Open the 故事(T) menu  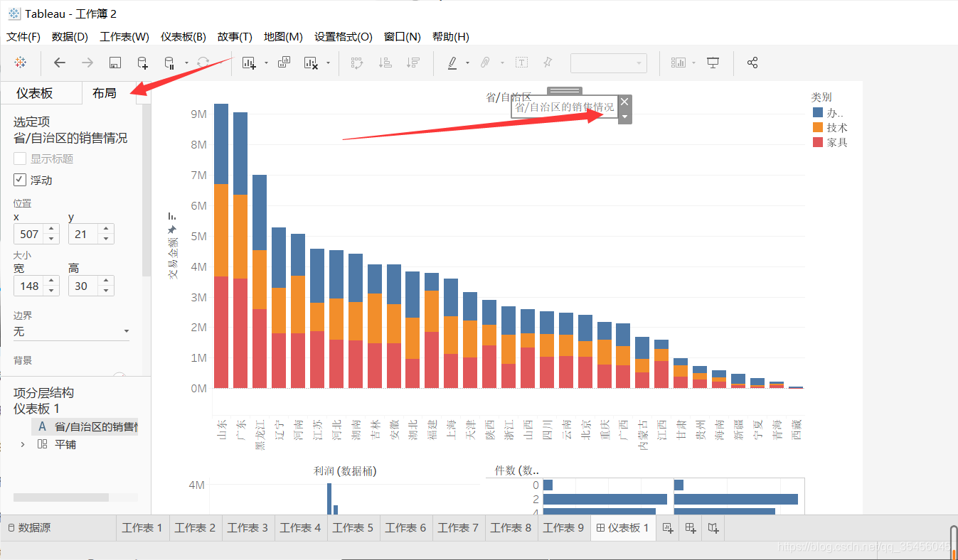[x=235, y=37]
